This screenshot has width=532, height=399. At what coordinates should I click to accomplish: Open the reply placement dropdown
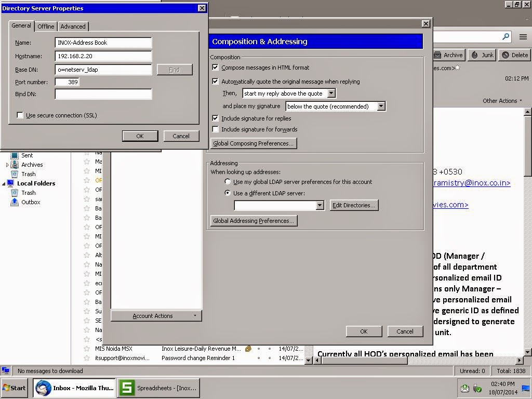331,93
